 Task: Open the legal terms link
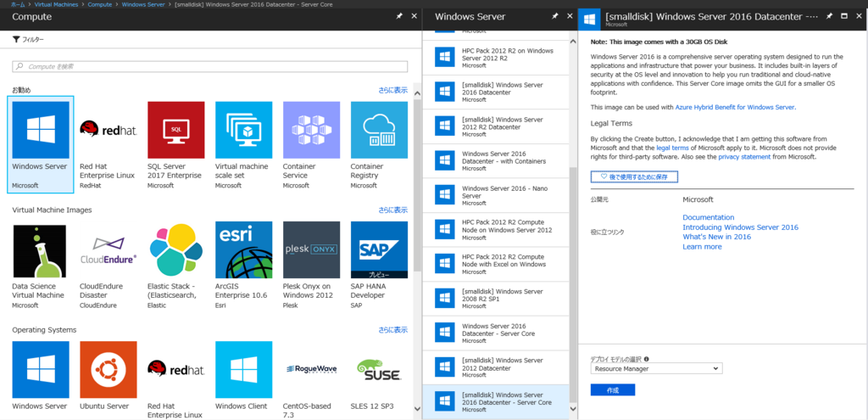point(673,148)
